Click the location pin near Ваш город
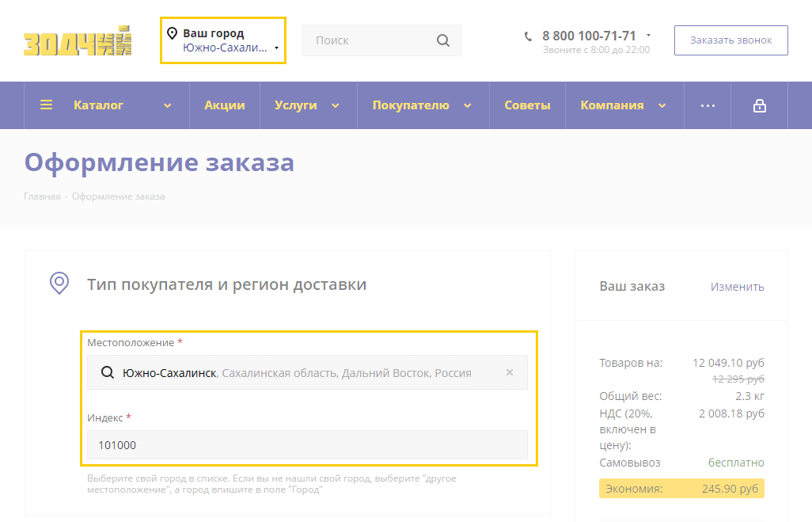 coord(172,33)
